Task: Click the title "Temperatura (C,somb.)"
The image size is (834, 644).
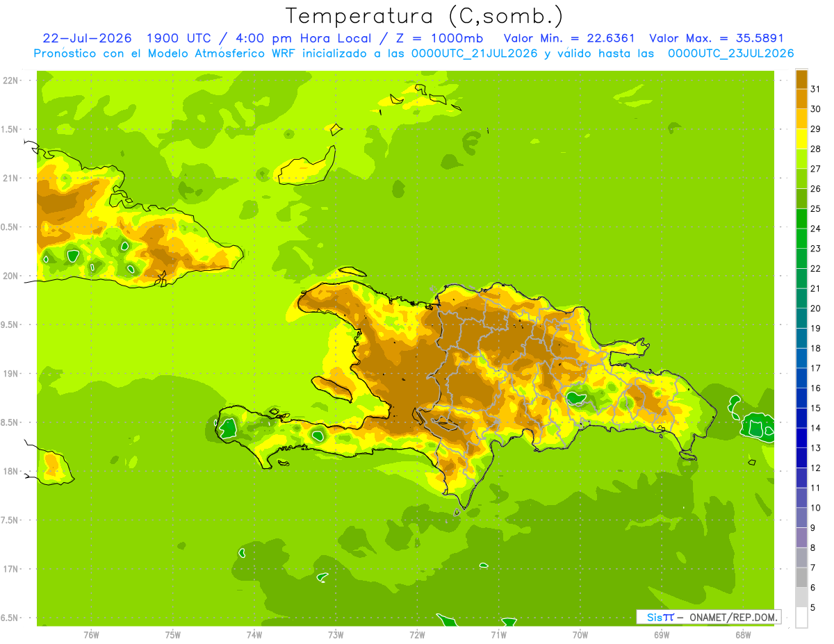Action: pos(425,16)
